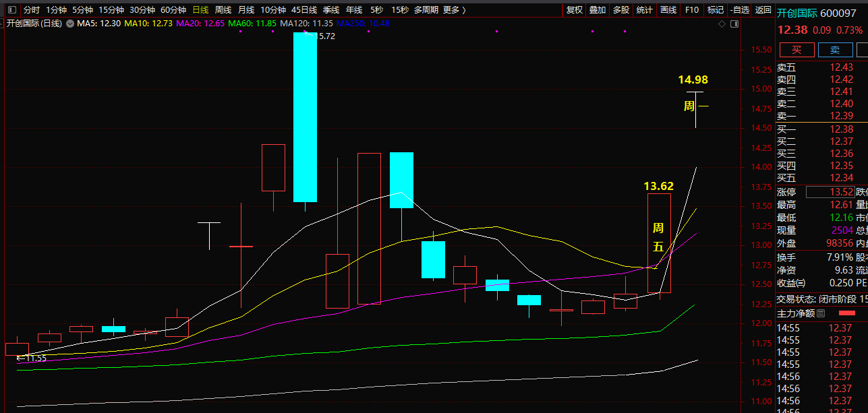Screen dimensions: 868x413
Task: Click the 复权 toolbar button
Action: pos(575,10)
